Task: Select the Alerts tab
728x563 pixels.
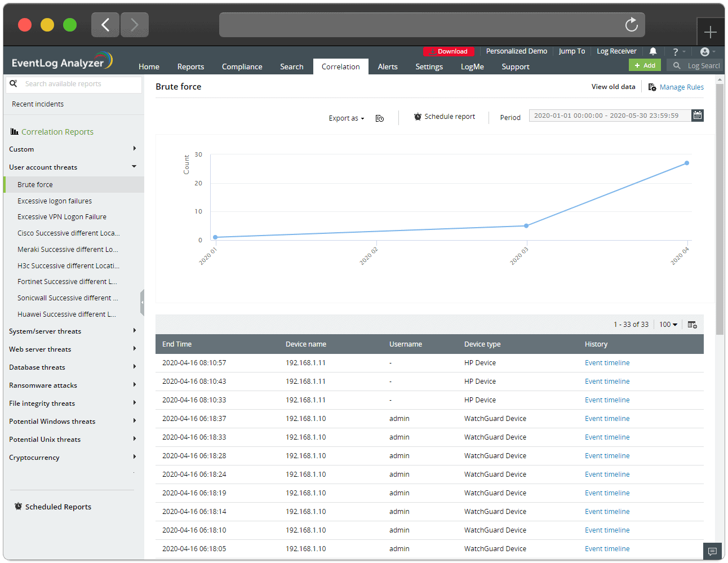Action: [x=388, y=67]
